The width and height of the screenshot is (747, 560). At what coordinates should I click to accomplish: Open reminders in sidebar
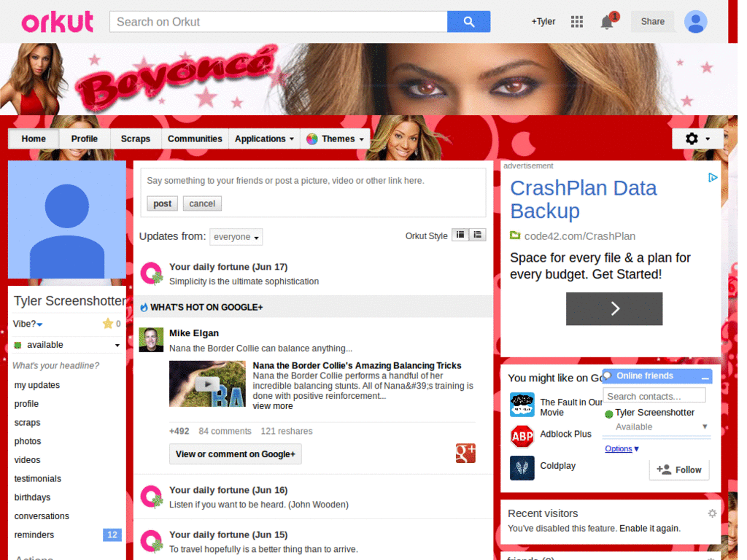[x=34, y=534]
